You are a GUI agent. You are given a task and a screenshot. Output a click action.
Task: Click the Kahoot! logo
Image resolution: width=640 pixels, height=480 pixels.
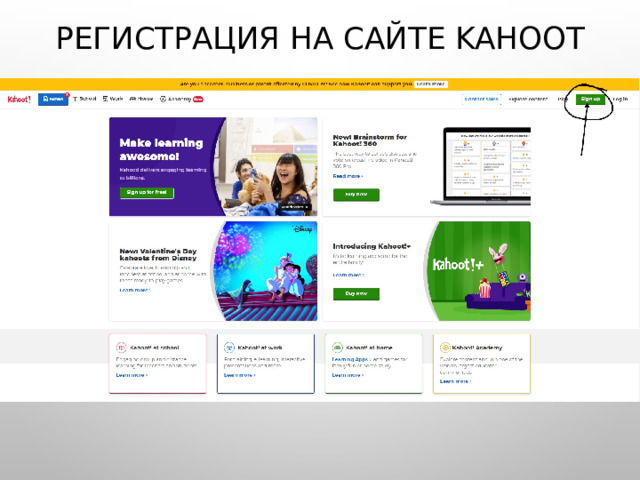19,99
